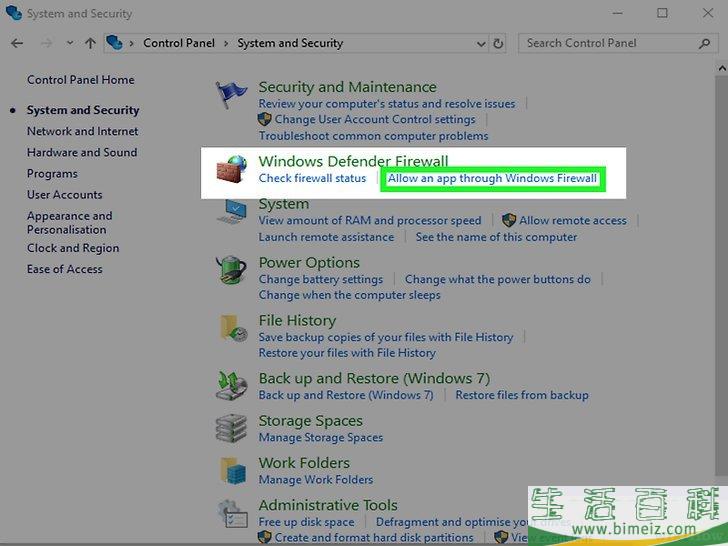728x546 pixels.
Task: Refresh the Control Panel view
Action: [x=498, y=43]
